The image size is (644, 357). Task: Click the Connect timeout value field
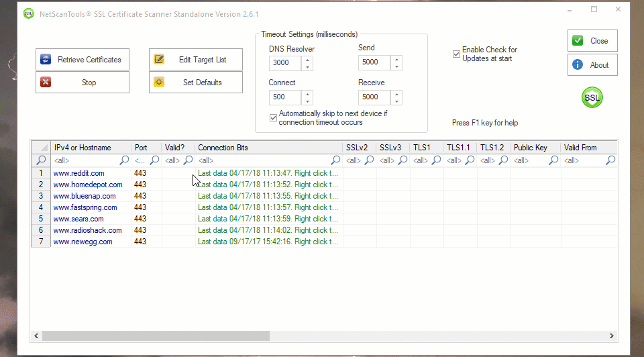[x=286, y=97]
